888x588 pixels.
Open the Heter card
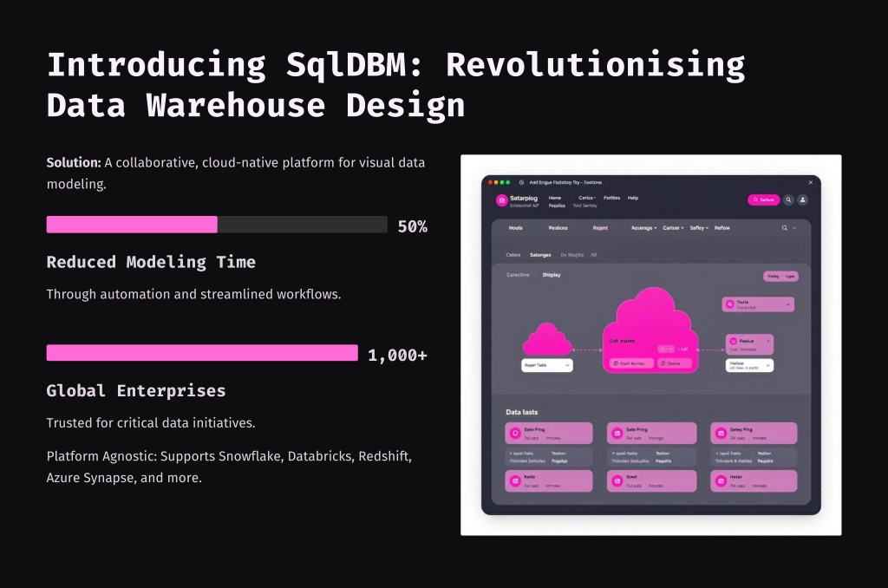[x=754, y=481]
